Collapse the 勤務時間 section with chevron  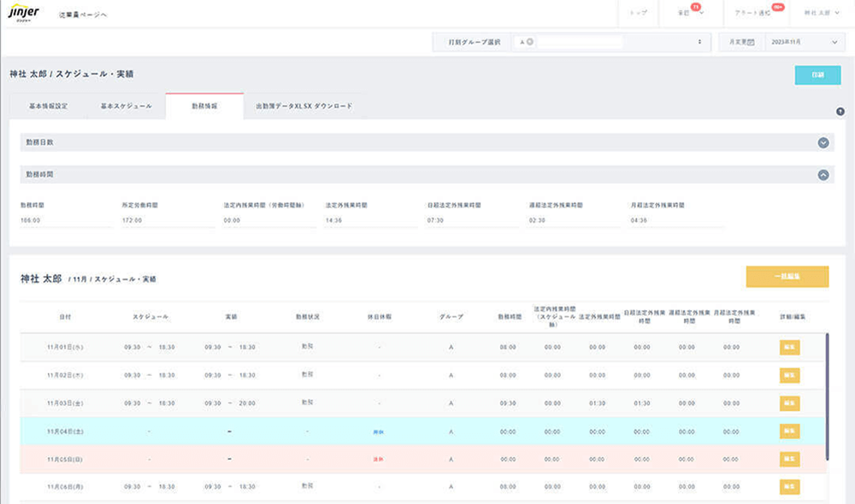tap(823, 174)
